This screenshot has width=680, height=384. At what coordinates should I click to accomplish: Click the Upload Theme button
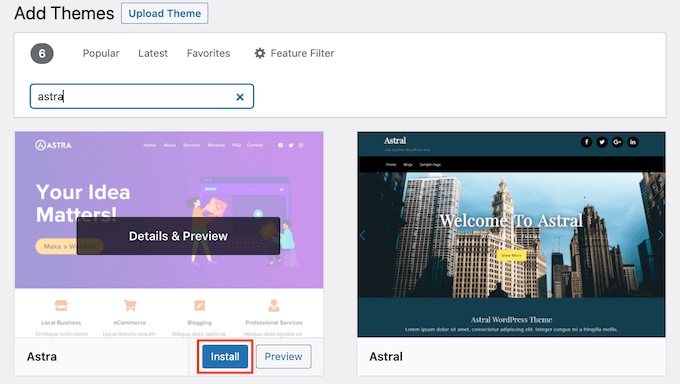click(x=164, y=13)
